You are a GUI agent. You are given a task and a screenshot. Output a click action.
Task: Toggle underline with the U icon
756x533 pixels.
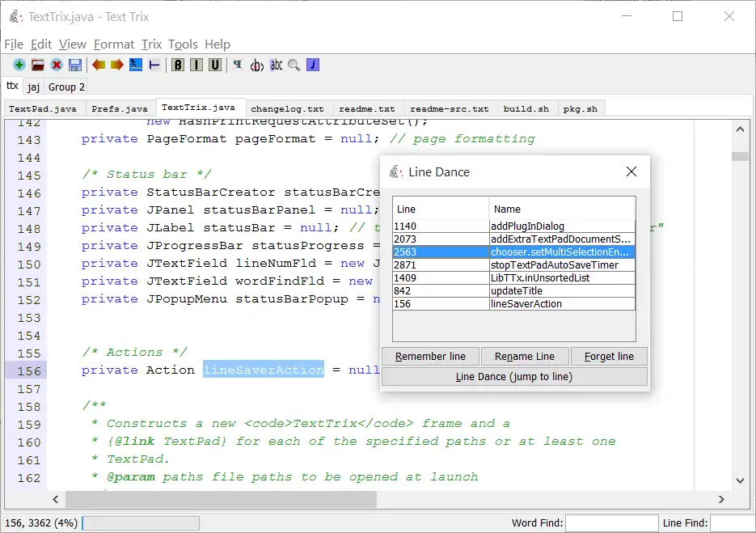(214, 65)
